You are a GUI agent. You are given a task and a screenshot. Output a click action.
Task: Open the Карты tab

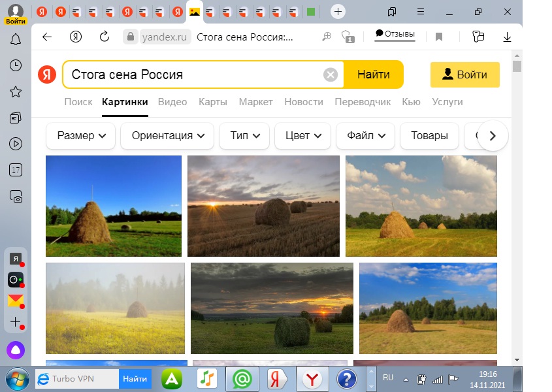[x=213, y=102]
